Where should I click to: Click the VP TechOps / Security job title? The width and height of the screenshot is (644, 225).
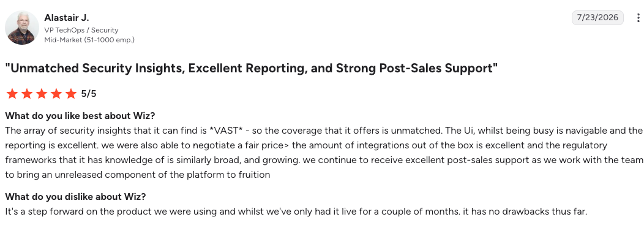[x=81, y=30]
